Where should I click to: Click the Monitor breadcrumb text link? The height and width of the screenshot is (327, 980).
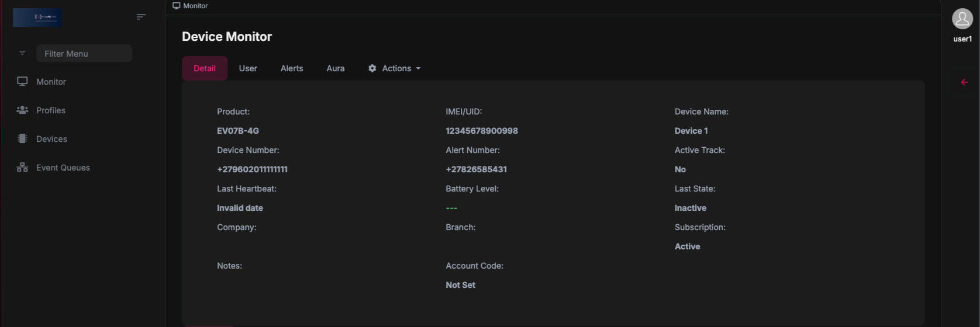click(x=195, y=6)
